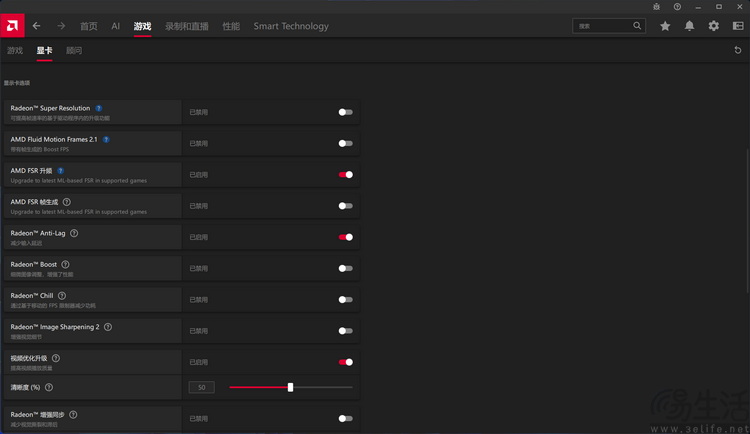Click the search magnifier icon

click(637, 26)
